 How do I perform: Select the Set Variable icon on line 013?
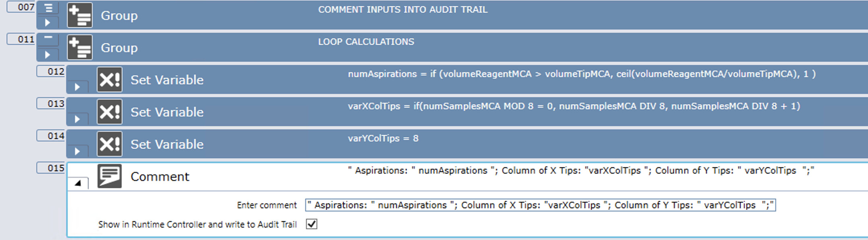coord(110,112)
